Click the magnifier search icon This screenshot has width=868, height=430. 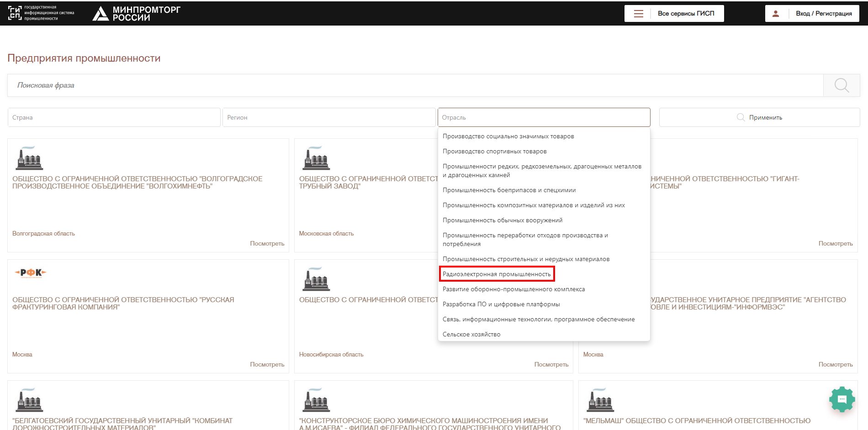click(x=842, y=85)
